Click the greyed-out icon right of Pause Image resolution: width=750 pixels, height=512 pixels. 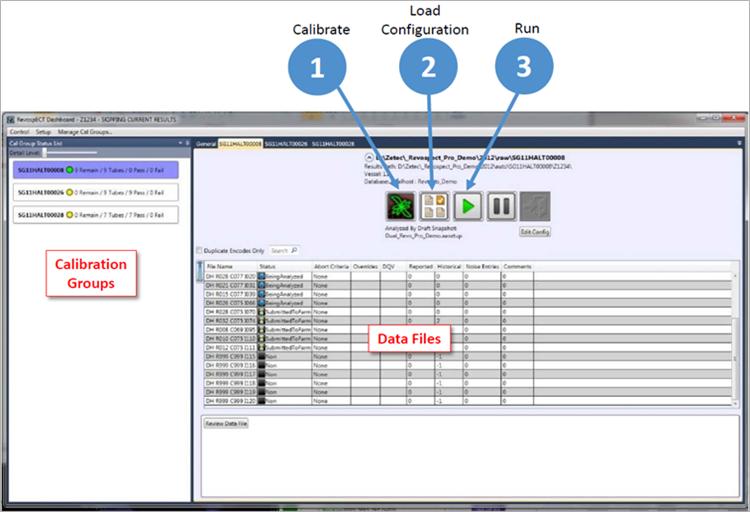(x=534, y=207)
